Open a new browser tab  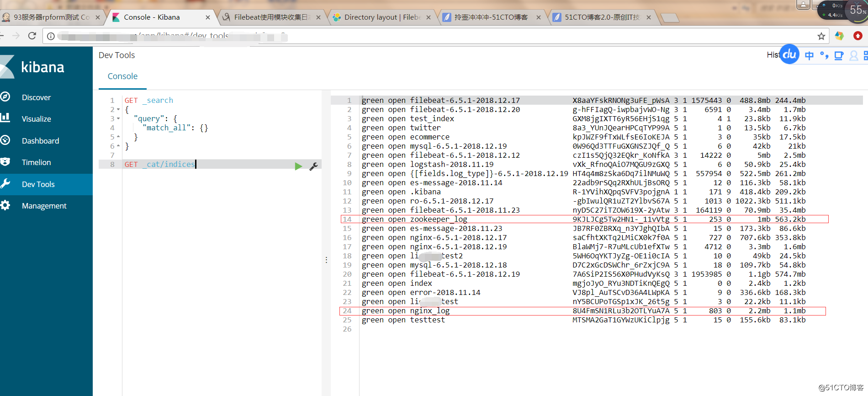(670, 18)
